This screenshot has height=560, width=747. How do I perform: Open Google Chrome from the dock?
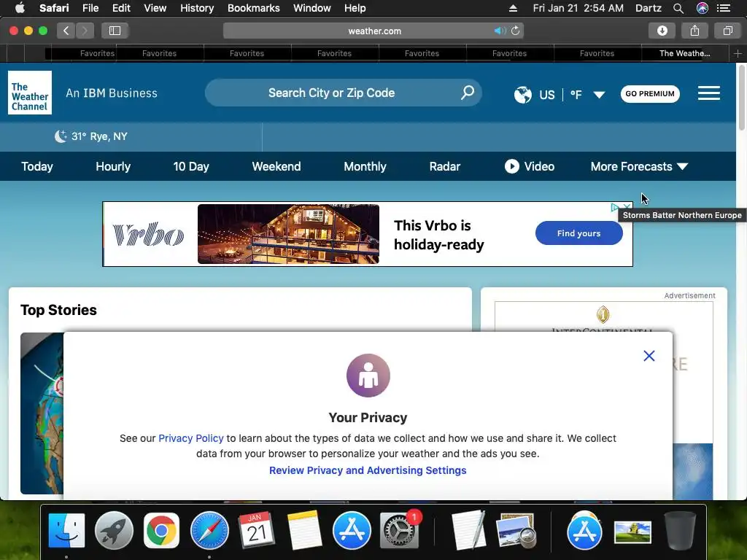(x=161, y=531)
